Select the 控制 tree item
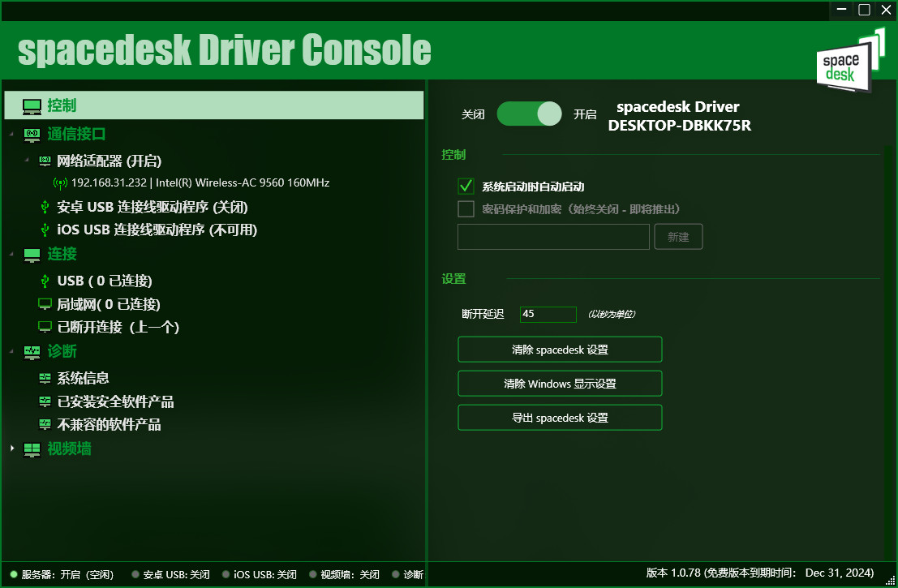This screenshot has width=898, height=588. coord(214,105)
